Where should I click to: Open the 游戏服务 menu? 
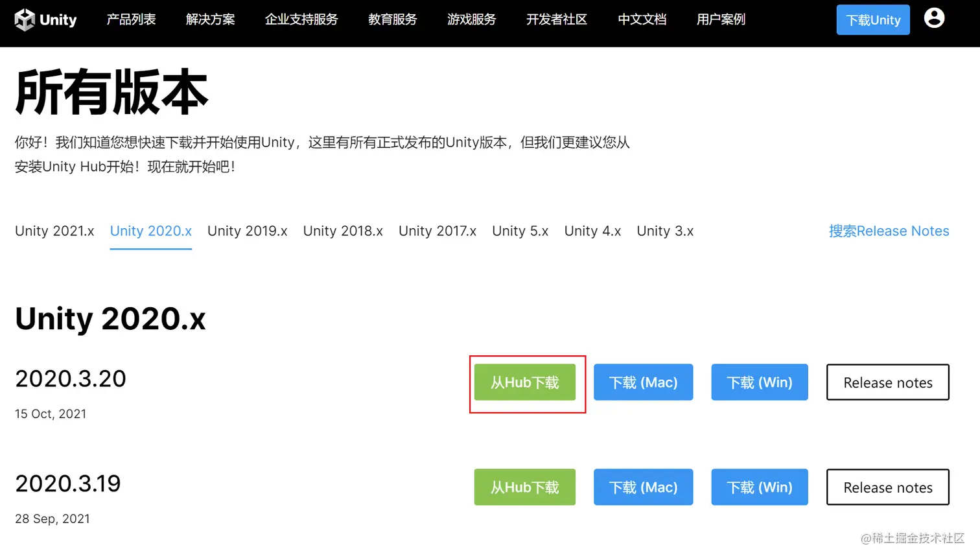472,19
